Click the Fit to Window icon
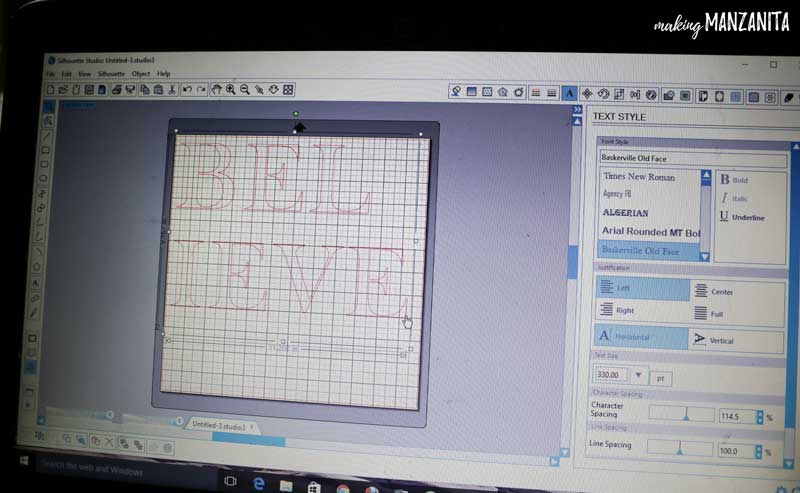Screen dimensions: 800x493 click(x=288, y=90)
